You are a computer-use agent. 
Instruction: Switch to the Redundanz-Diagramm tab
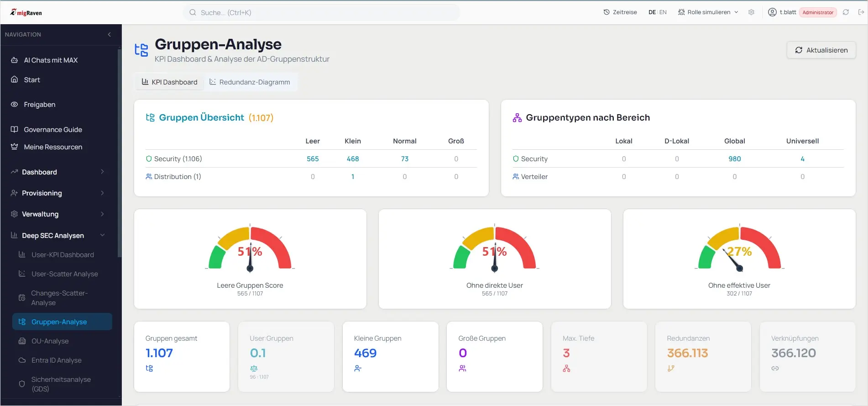250,82
